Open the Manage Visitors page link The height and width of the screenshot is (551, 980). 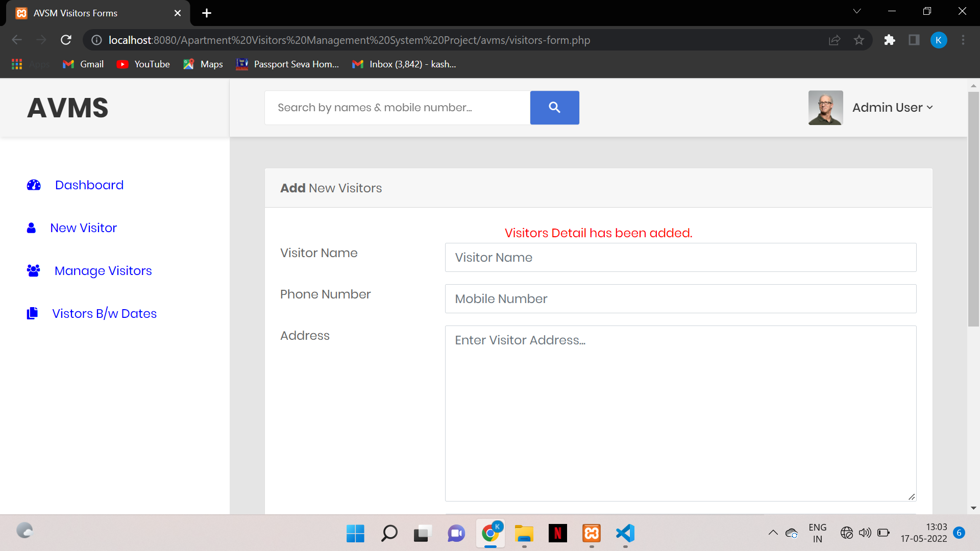[x=103, y=270]
